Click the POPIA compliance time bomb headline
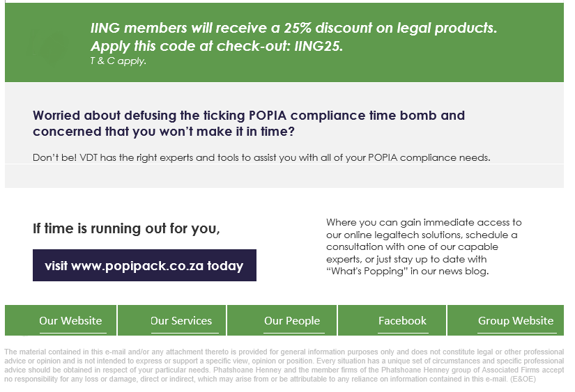 tap(248, 116)
